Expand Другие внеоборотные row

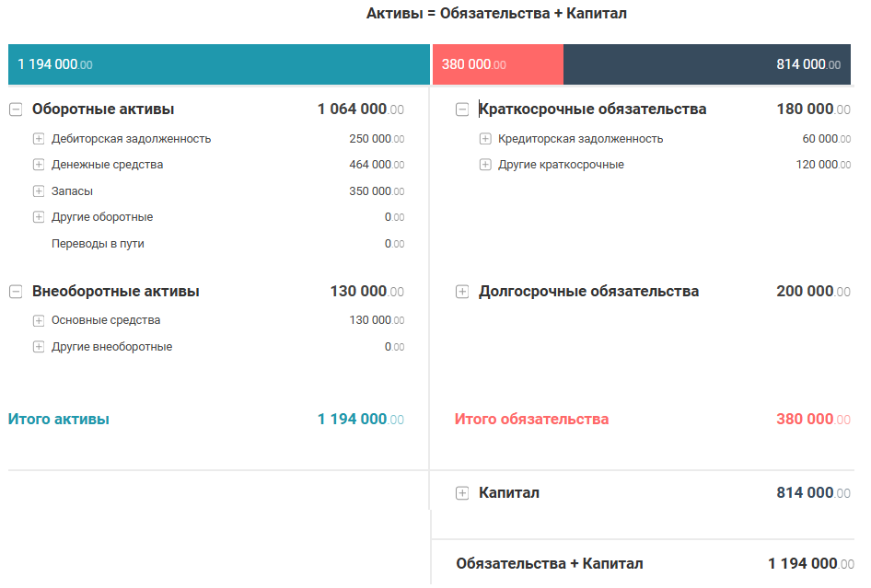tap(39, 347)
